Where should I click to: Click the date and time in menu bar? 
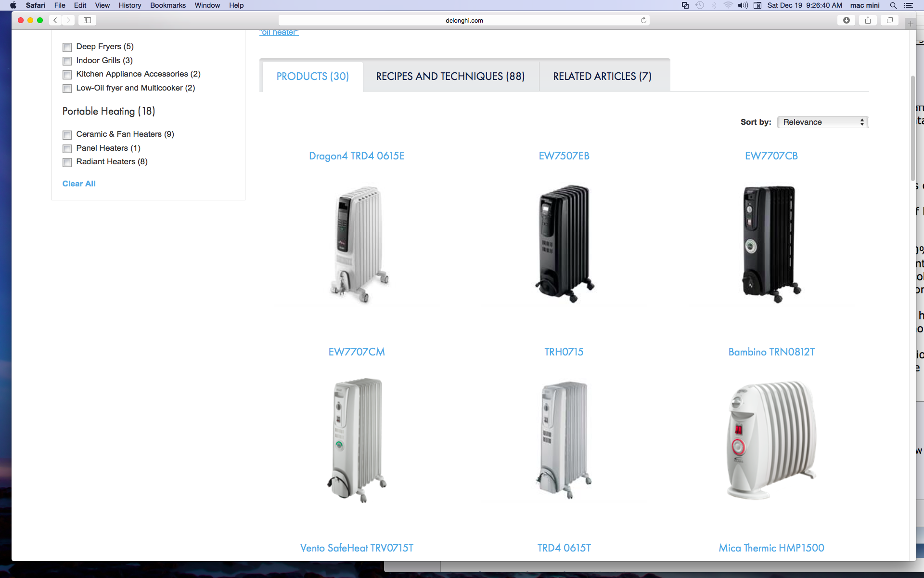click(x=805, y=5)
